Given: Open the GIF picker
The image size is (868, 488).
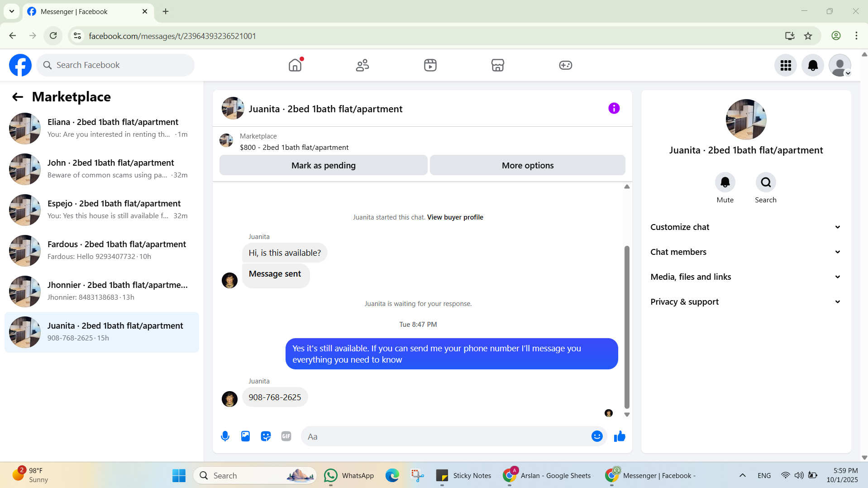Looking at the screenshot, I should point(286,436).
